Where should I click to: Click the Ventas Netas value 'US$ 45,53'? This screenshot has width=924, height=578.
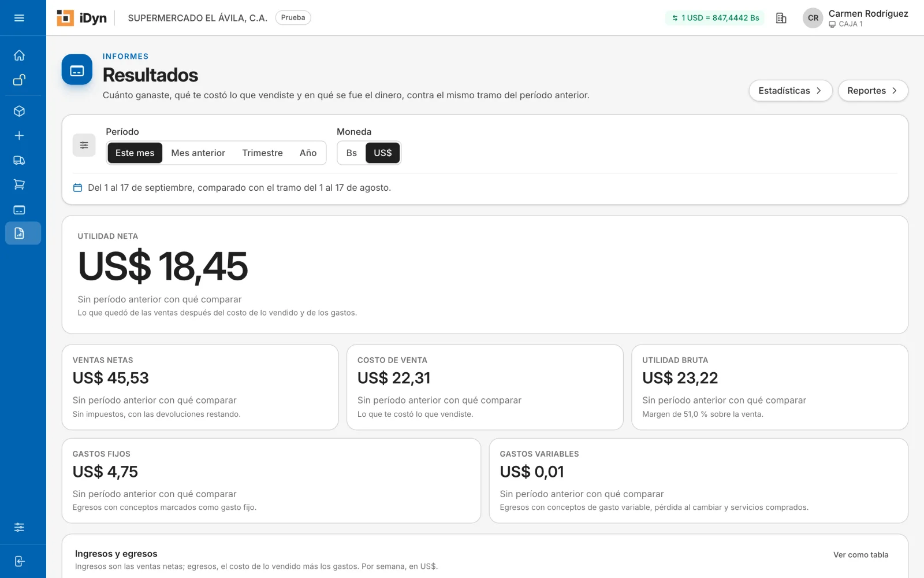point(111,378)
